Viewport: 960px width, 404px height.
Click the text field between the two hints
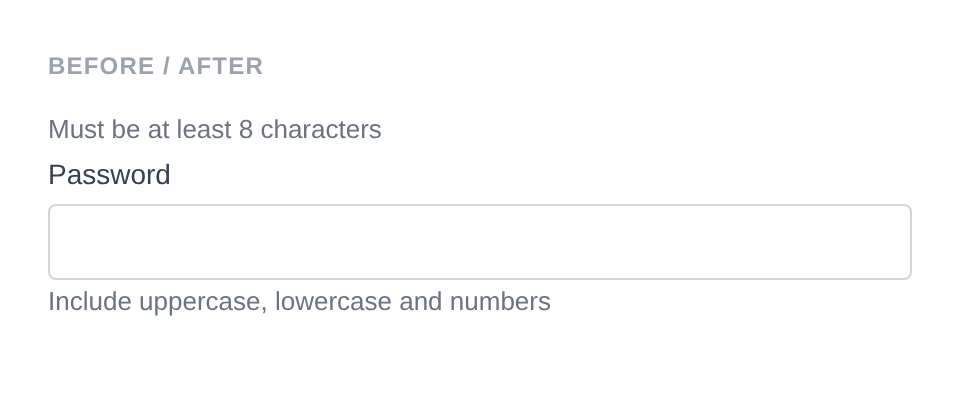[480, 242]
